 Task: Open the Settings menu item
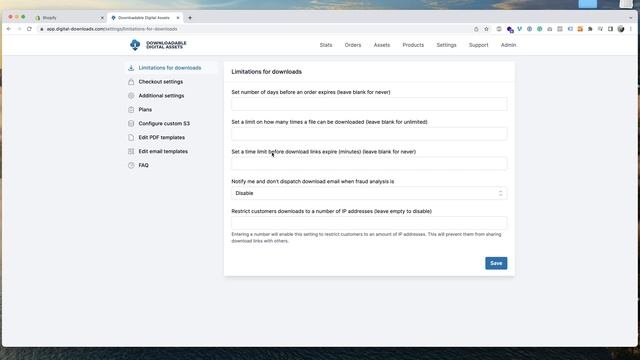pyautogui.click(x=446, y=45)
